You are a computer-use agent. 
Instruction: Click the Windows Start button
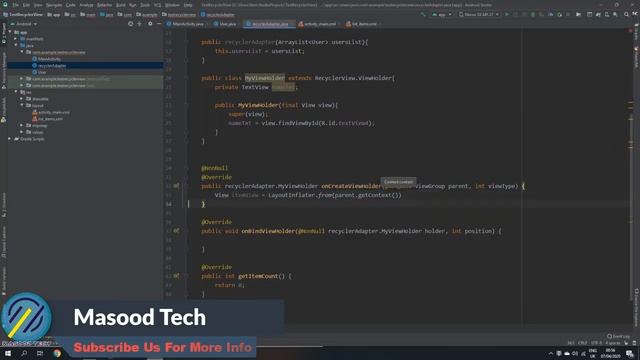(8, 353)
